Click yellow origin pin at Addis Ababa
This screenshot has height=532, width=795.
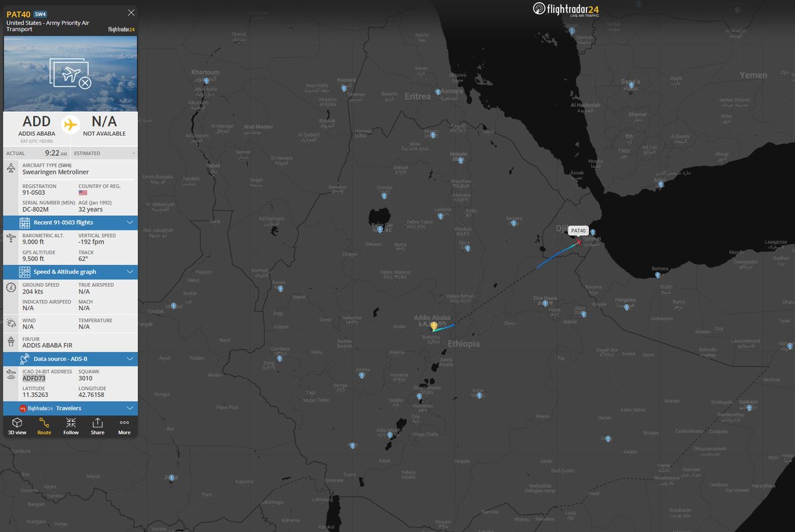(434, 326)
